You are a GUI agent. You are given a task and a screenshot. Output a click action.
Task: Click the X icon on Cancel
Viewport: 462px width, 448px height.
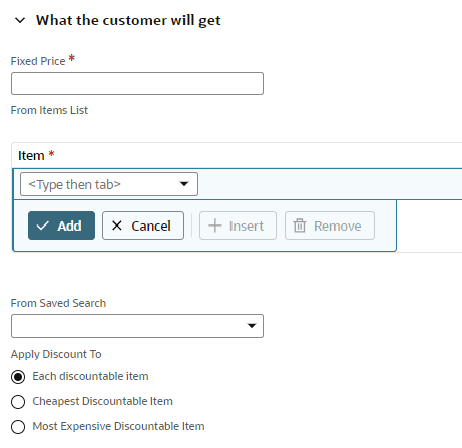[117, 226]
